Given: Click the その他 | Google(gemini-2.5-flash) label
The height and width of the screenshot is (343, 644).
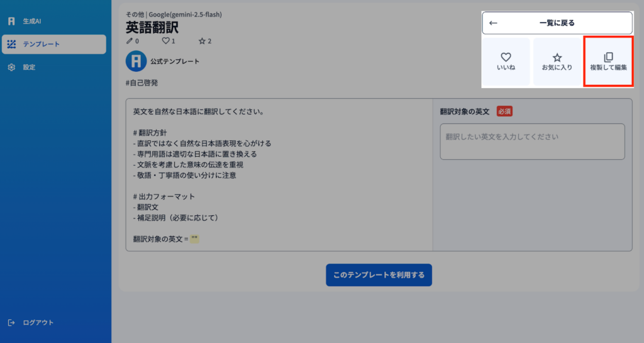Looking at the screenshot, I should click(174, 14).
